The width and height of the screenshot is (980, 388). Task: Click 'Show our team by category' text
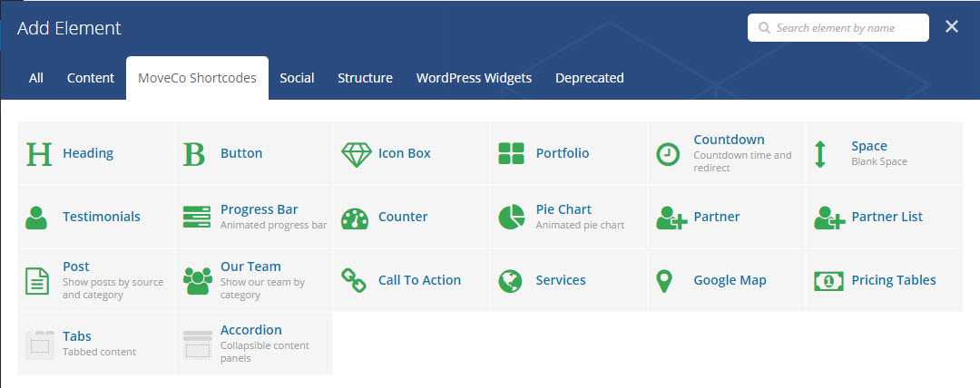(x=262, y=288)
